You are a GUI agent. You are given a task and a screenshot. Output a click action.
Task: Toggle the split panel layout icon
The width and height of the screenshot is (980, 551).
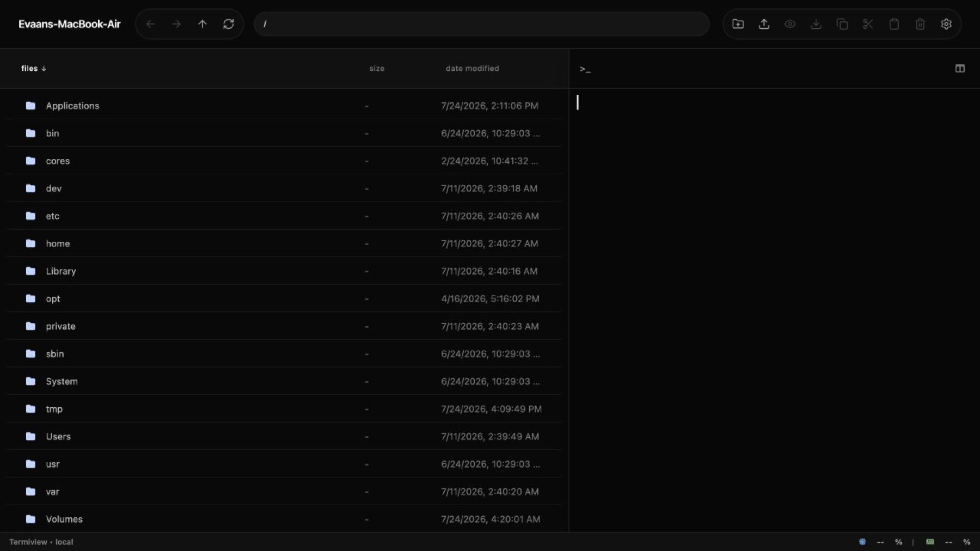tap(960, 69)
